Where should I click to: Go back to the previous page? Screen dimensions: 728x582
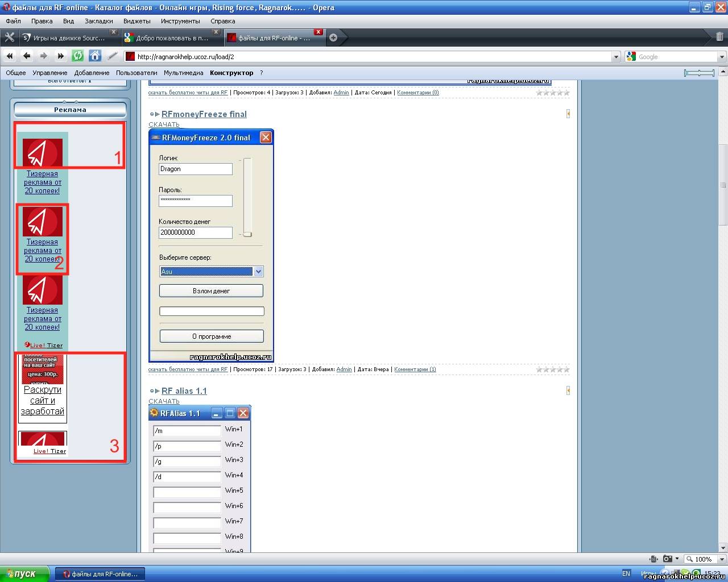coord(27,56)
